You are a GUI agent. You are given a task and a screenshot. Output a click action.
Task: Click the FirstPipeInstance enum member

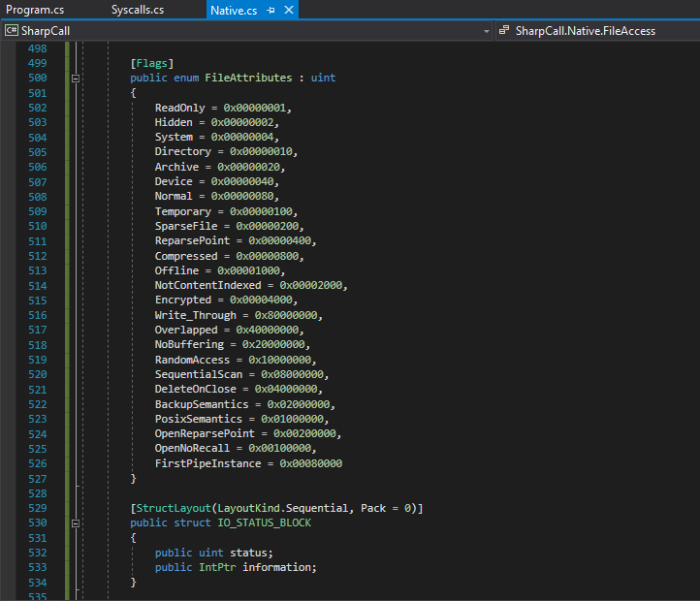click(x=208, y=463)
